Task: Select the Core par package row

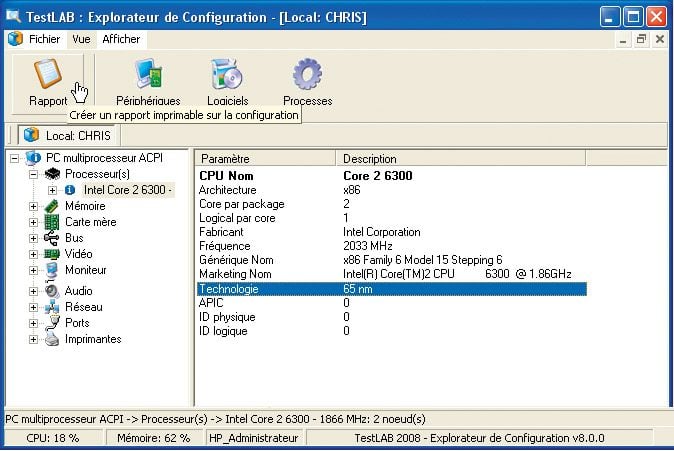Action: [392, 204]
